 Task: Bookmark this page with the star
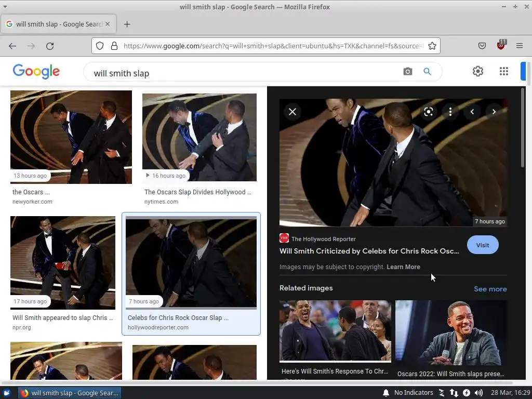(432, 46)
